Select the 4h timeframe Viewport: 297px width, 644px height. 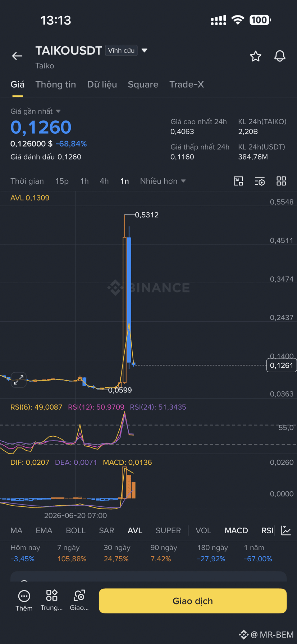tap(104, 181)
